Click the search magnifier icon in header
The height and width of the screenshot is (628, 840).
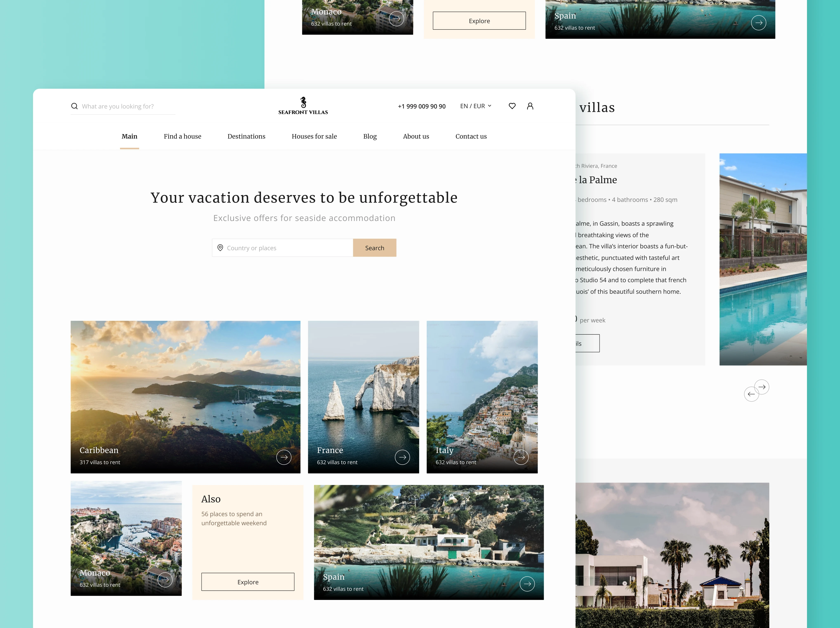click(74, 106)
